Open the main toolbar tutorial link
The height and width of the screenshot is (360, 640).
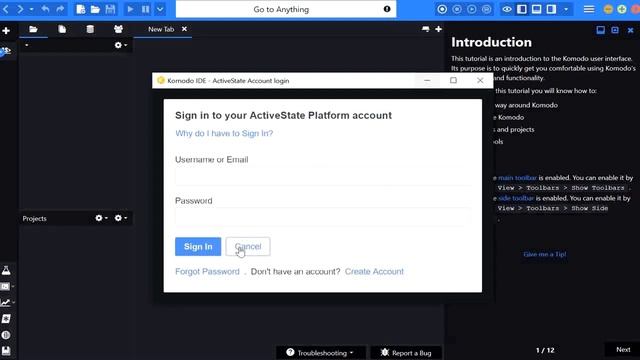click(x=517, y=178)
